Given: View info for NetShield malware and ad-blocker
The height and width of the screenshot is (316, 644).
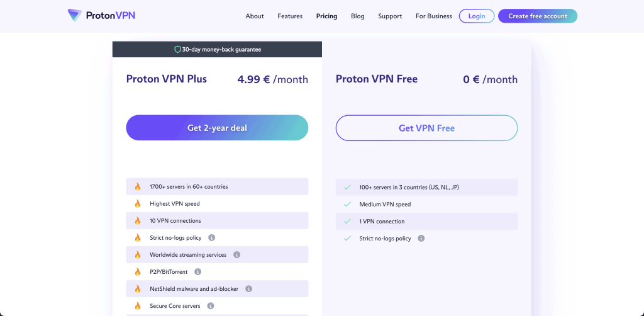Looking at the screenshot, I should click(x=248, y=289).
